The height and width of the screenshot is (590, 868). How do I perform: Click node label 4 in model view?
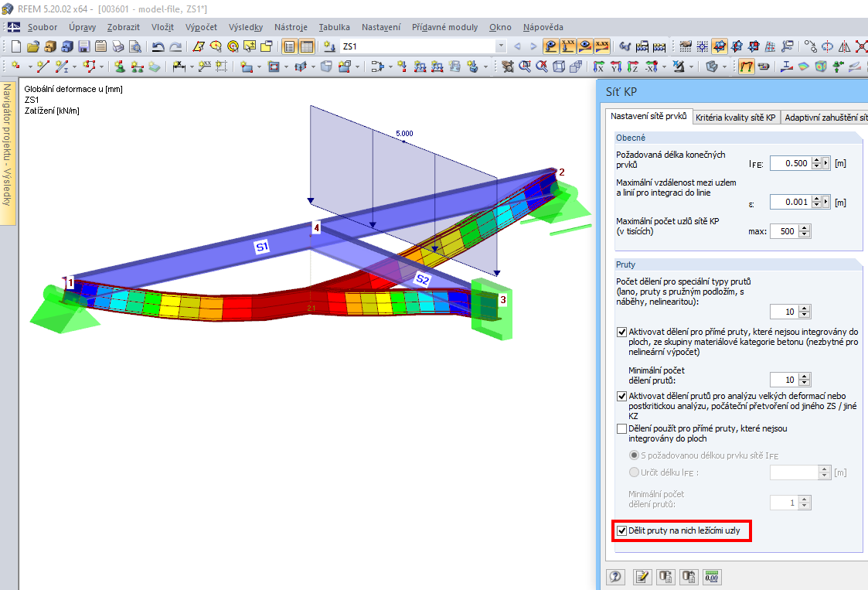pos(317,227)
